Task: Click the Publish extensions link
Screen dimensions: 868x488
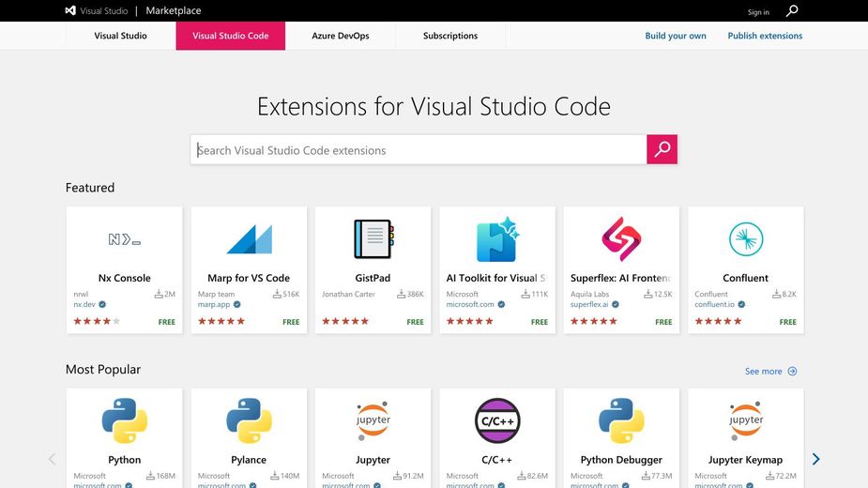Action: tap(765, 36)
